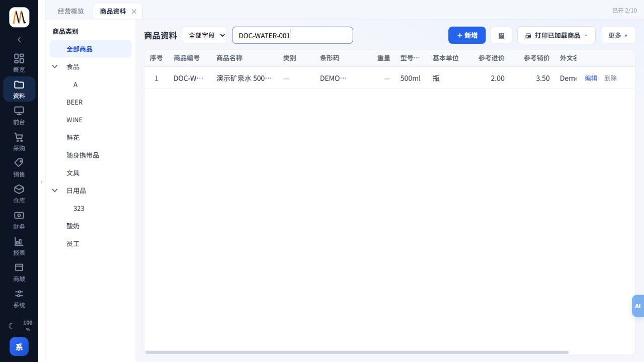Screen dimensions: 644x362
Task: Click the 条形码 column header
Action: [330, 58]
